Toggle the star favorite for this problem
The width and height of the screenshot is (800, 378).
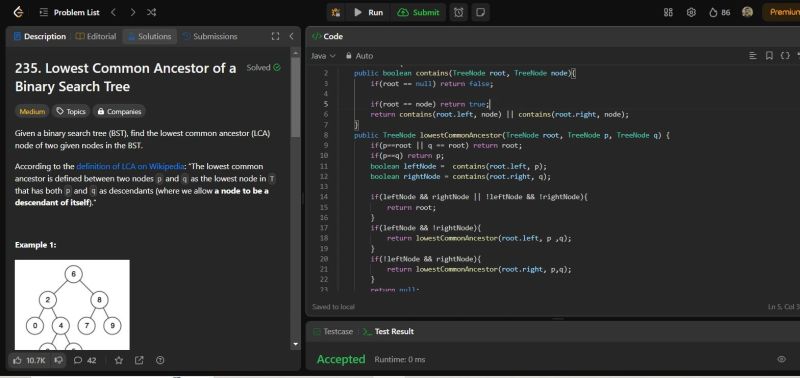coord(119,360)
